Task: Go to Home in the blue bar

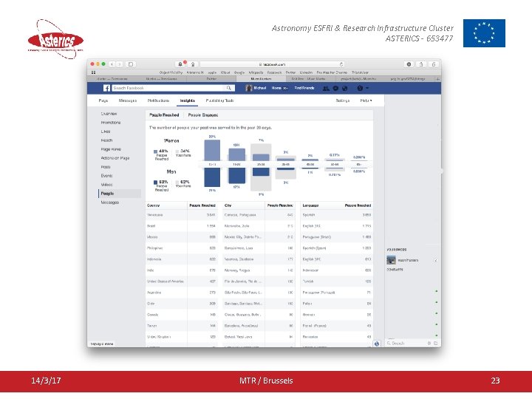Action: 277,88
